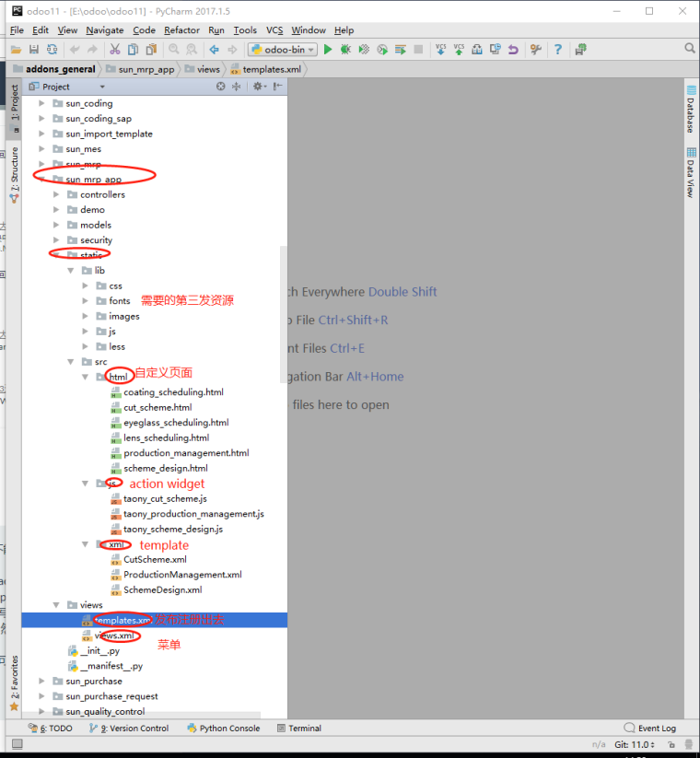Select cut_scheme.html in the project tree
The height and width of the screenshot is (758, 700).
tap(157, 407)
